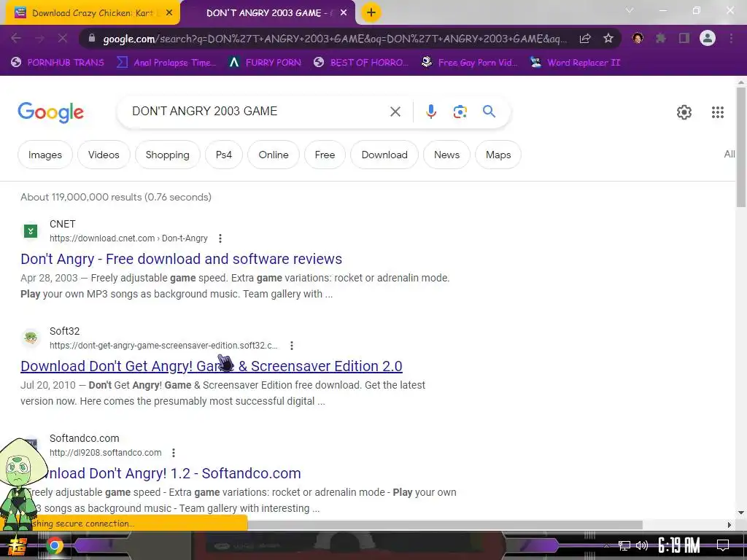Open more options for the CNET result
This screenshot has height=560, width=747.
point(220,238)
